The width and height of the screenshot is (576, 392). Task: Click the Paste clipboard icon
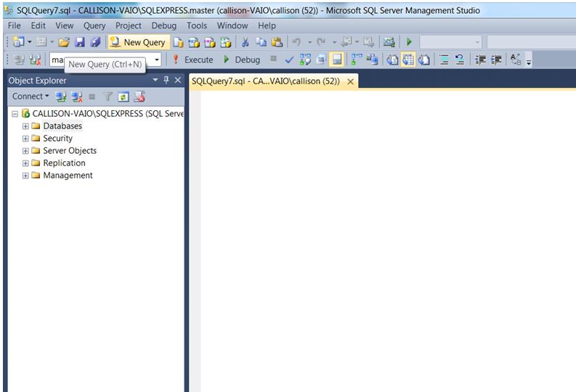pyautogui.click(x=277, y=42)
